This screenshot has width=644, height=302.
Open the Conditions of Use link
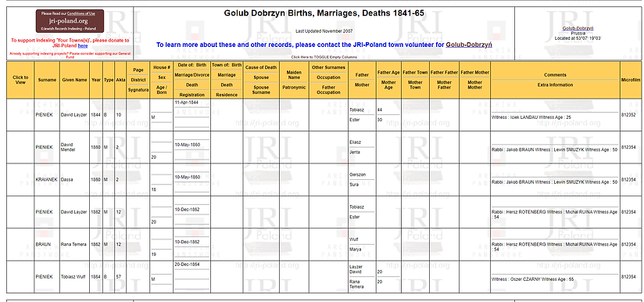81,13
